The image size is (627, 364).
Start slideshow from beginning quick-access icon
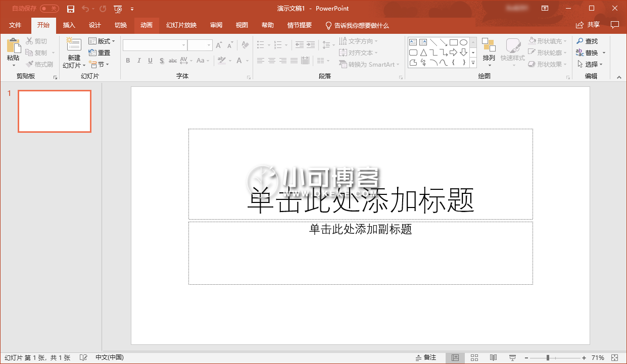[118, 9]
